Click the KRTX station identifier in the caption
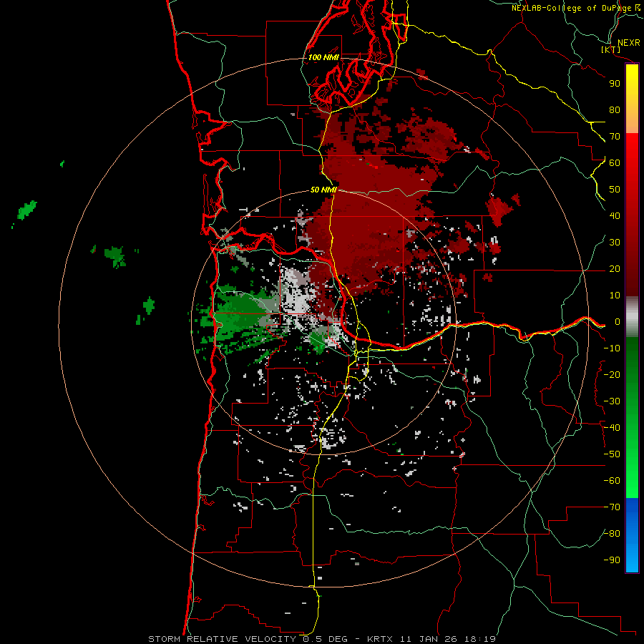The image size is (644, 644). click(380, 639)
